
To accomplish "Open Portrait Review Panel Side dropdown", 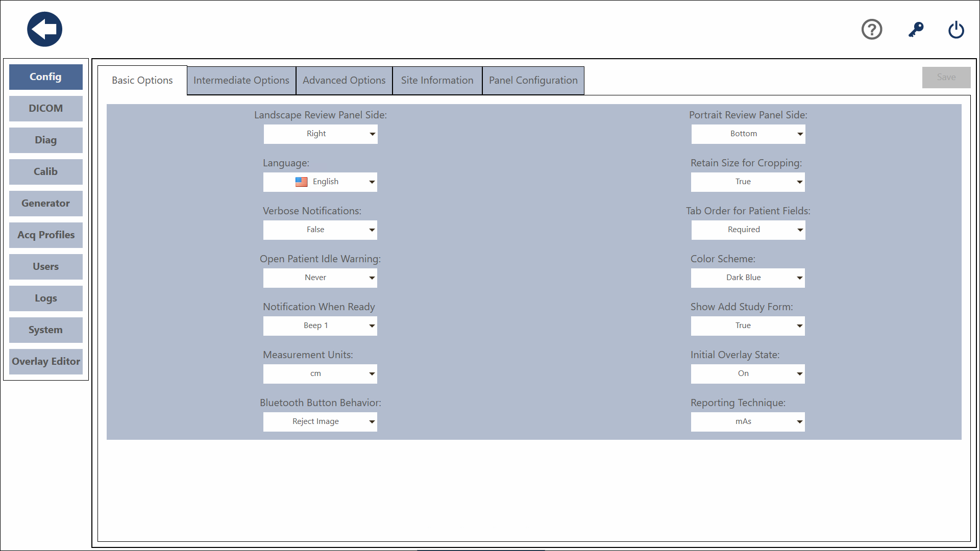I will [748, 134].
